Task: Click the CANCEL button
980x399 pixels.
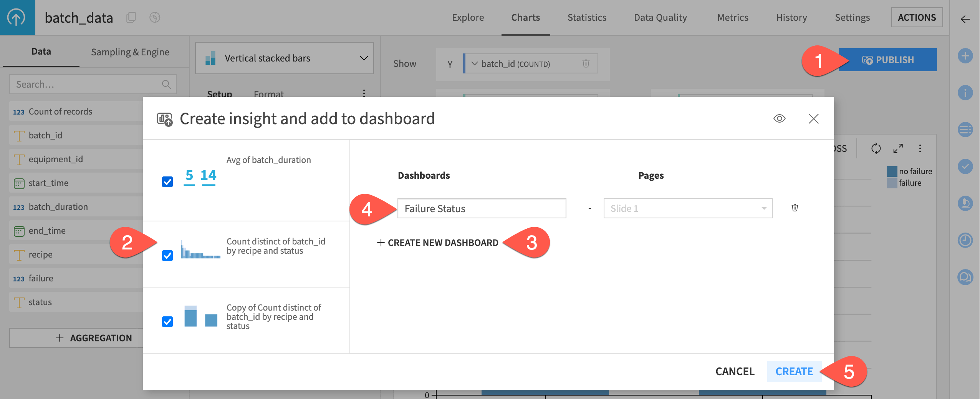Action: click(x=735, y=371)
